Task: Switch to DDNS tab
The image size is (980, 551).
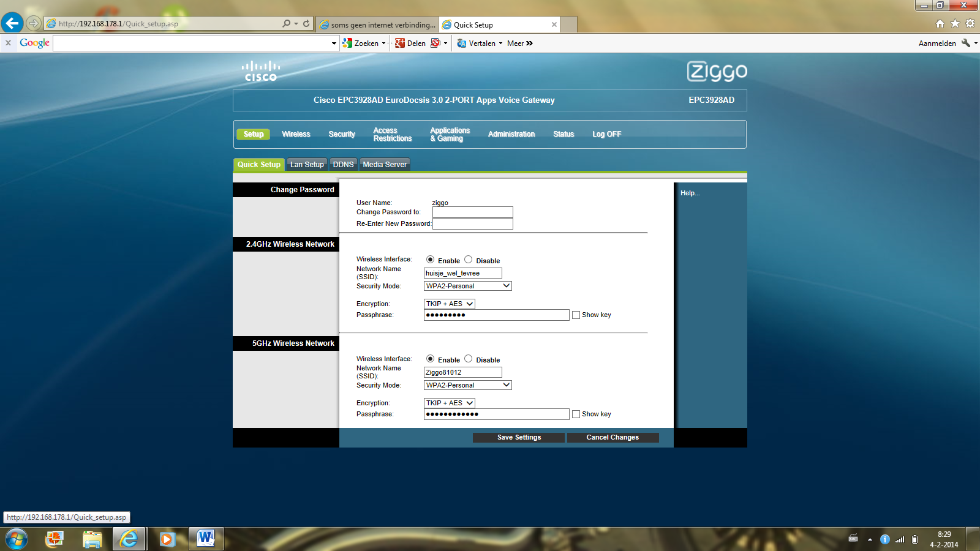Action: [343, 165]
